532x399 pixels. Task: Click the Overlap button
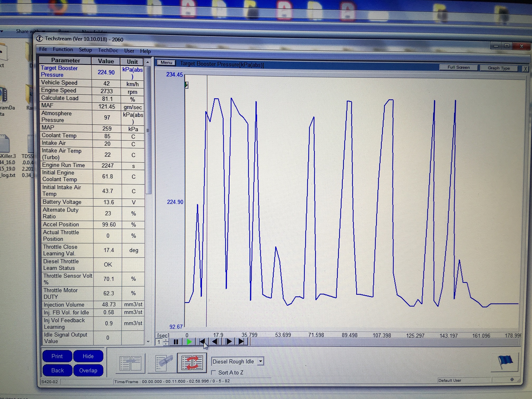88,370
